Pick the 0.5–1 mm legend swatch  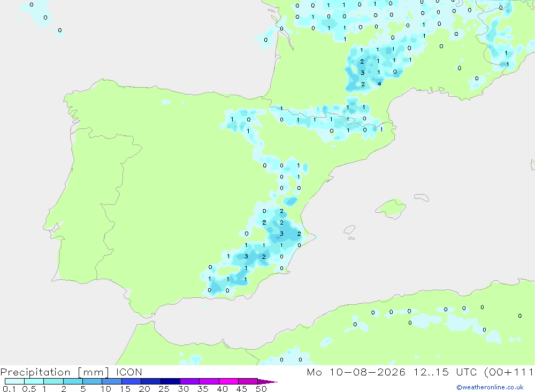coord(34,381)
